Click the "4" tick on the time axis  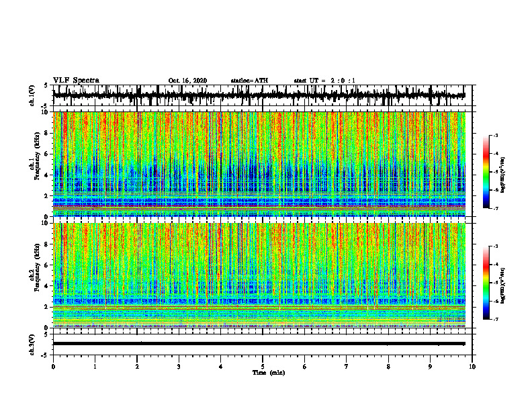[221, 367]
